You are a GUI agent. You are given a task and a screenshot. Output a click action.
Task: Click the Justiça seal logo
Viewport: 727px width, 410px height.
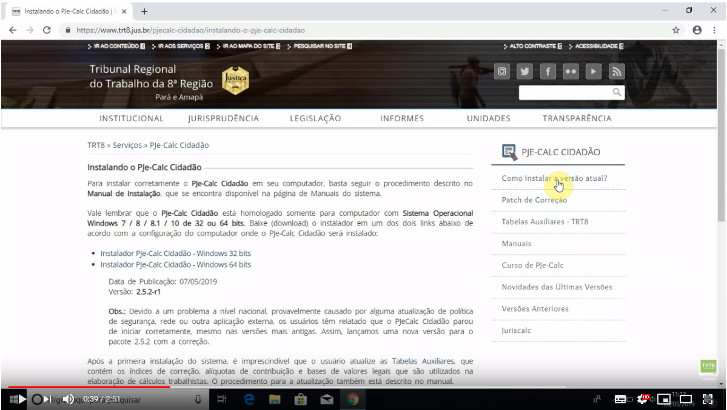[235, 80]
